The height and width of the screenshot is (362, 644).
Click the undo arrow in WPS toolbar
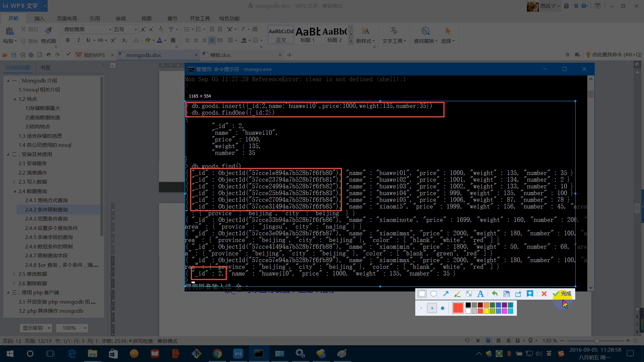pyautogui.click(x=49, y=55)
